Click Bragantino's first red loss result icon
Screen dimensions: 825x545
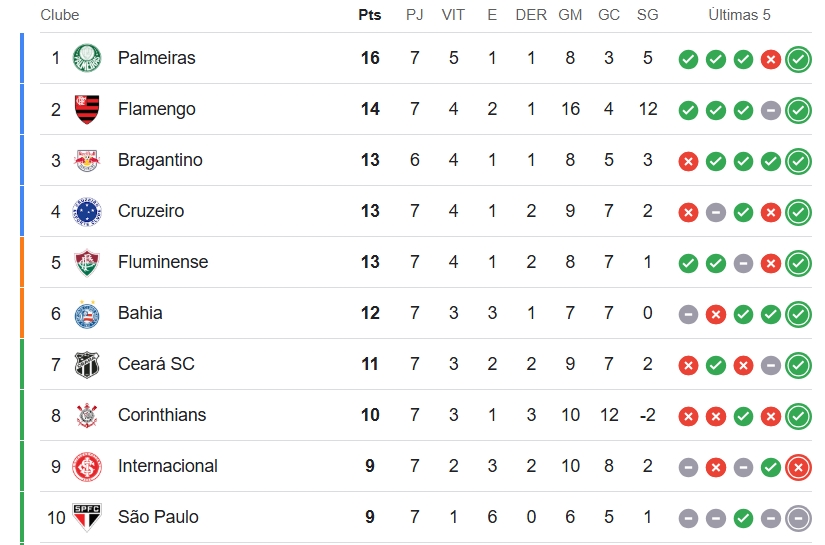(x=688, y=162)
